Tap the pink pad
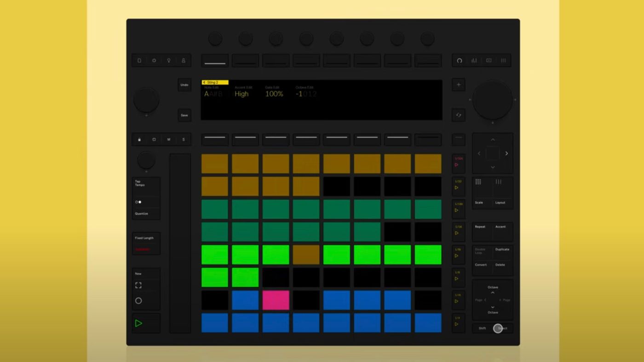Image resolution: width=644 pixels, height=362 pixels. coord(276,300)
